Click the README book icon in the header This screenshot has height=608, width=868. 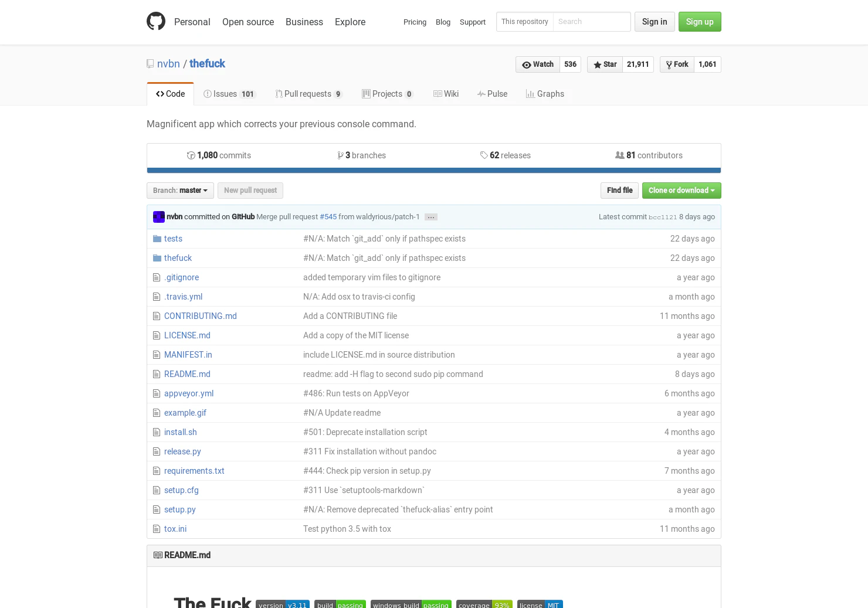[x=158, y=555]
